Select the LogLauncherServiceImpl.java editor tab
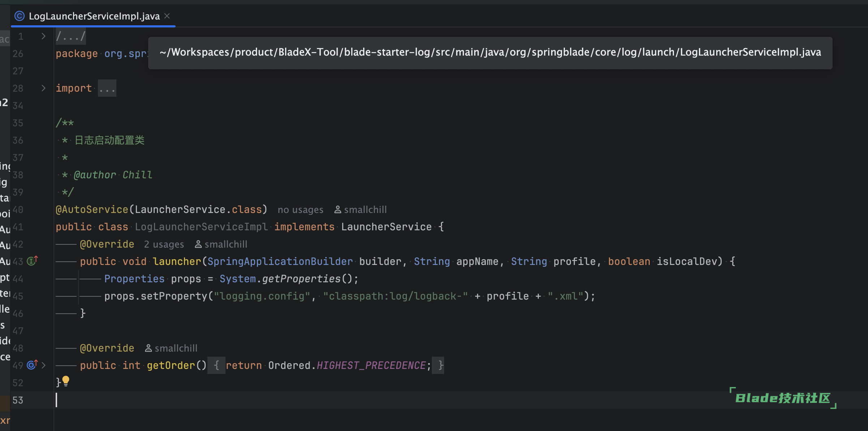This screenshot has width=868, height=431. [94, 16]
